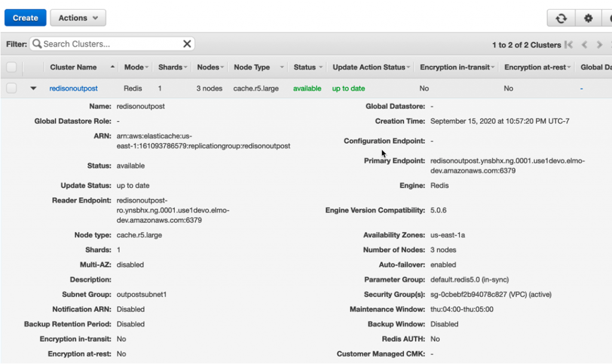Click the Backup Window 'Disabled' value
Screen dimensions: 612x364
click(444, 324)
